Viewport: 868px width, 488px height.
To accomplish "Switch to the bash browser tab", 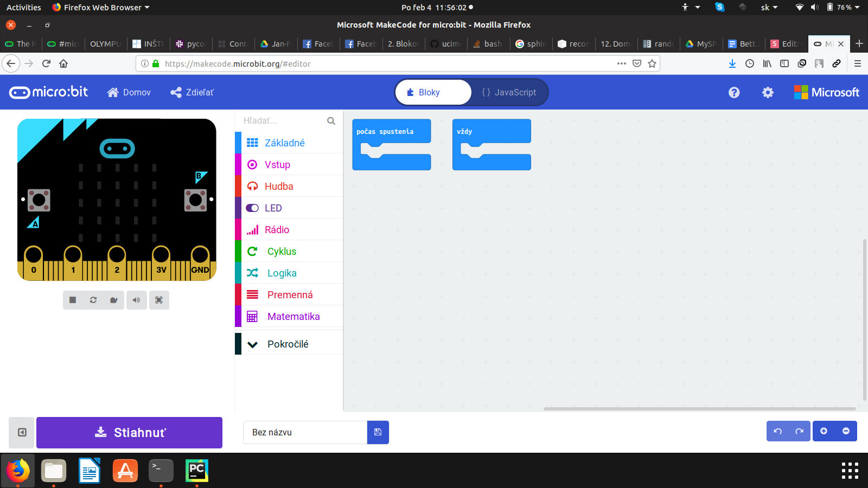I will (488, 44).
